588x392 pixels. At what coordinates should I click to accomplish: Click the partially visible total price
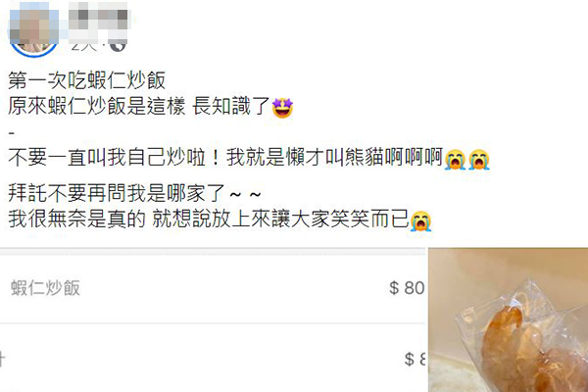point(416,359)
